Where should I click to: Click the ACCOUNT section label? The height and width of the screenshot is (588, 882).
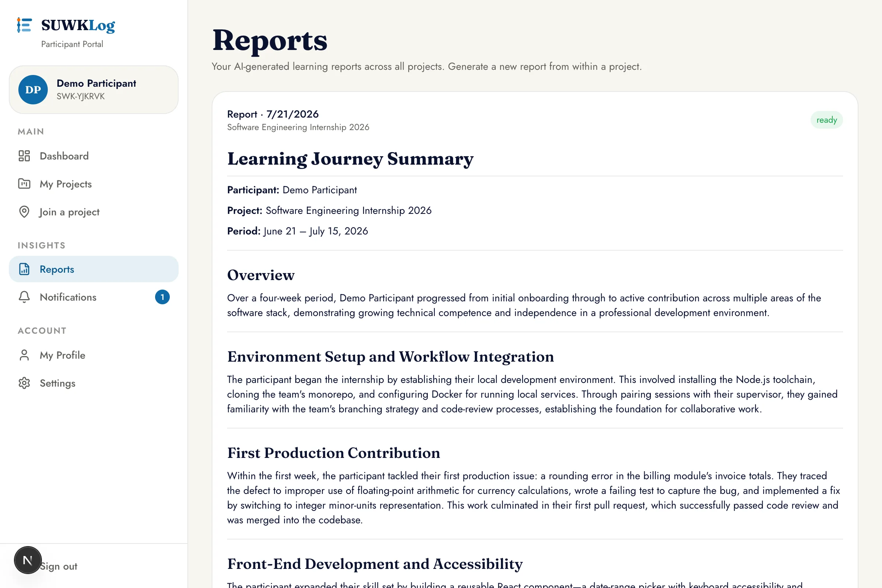(42, 331)
